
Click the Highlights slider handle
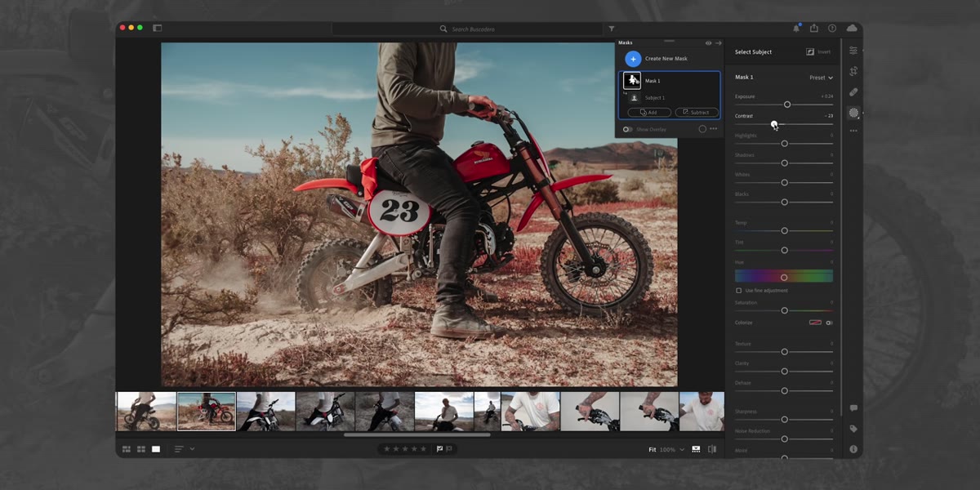pos(784,144)
